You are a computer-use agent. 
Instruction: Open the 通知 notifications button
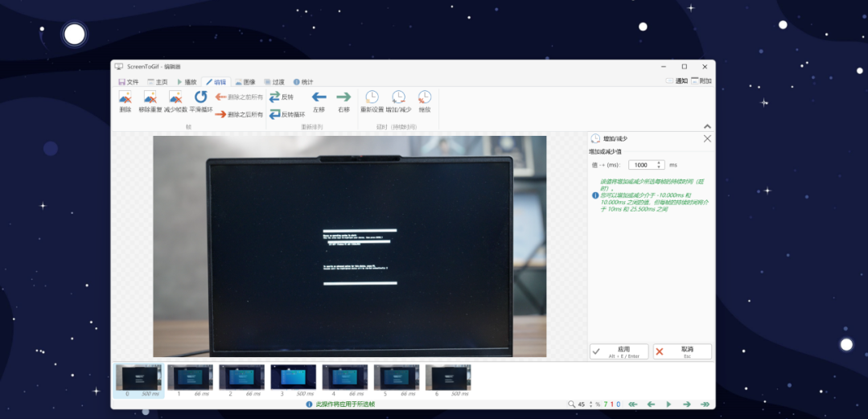677,80
